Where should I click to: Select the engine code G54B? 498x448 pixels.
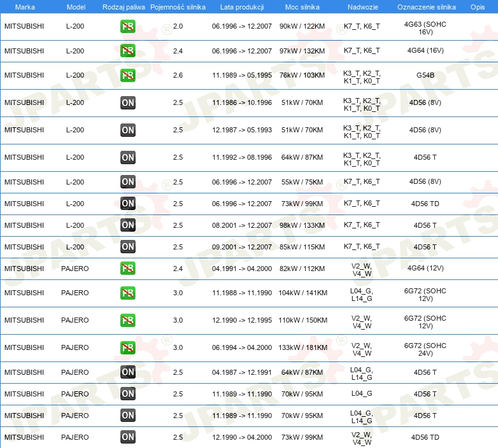(425, 75)
